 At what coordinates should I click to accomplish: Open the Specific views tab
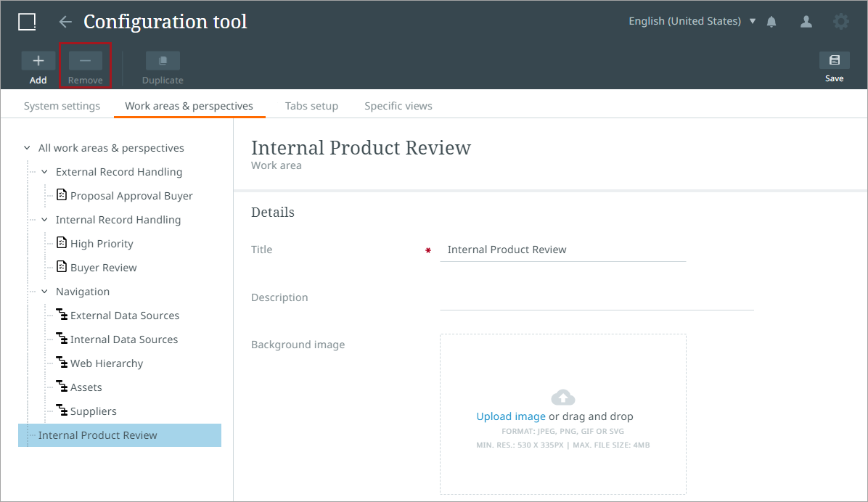click(x=398, y=106)
